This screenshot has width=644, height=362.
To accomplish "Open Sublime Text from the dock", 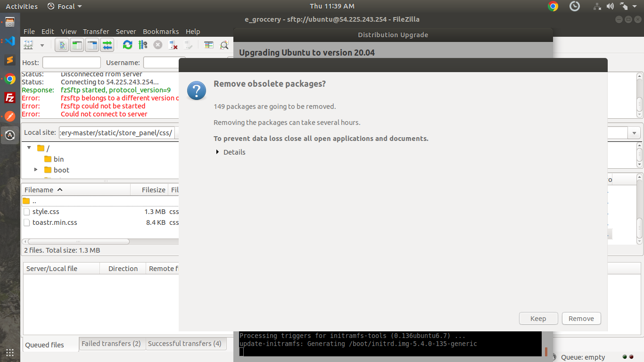I will pyautogui.click(x=10, y=60).
